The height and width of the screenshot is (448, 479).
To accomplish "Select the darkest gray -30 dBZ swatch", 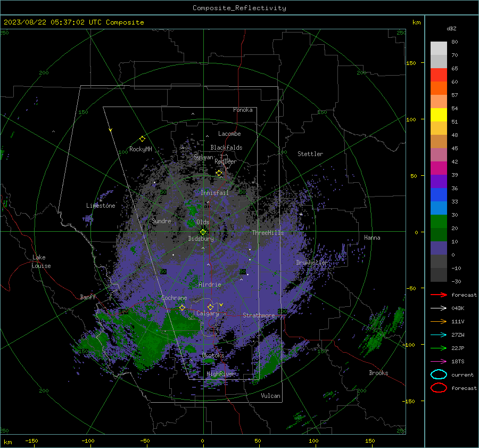I will [x=439, y=275].
